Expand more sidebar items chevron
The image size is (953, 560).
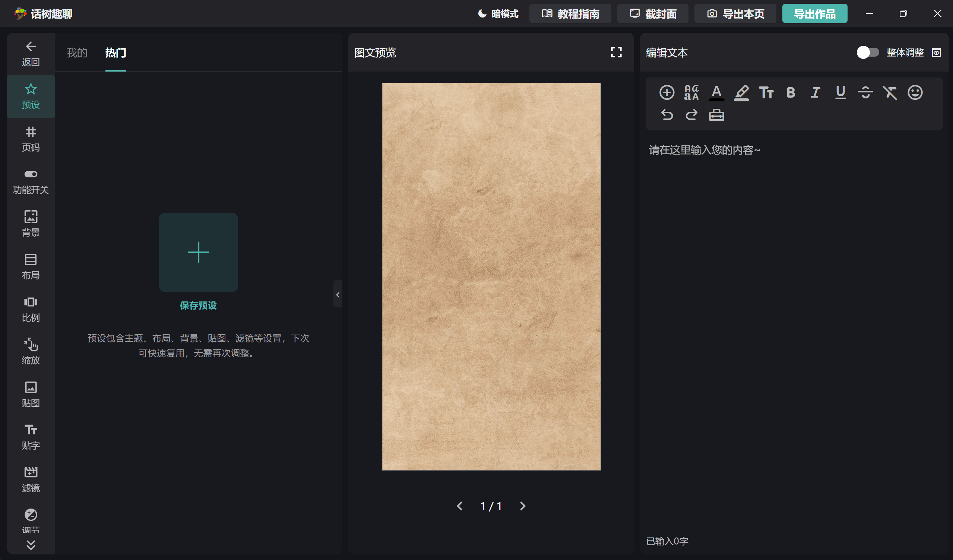[x=31, y=544]
